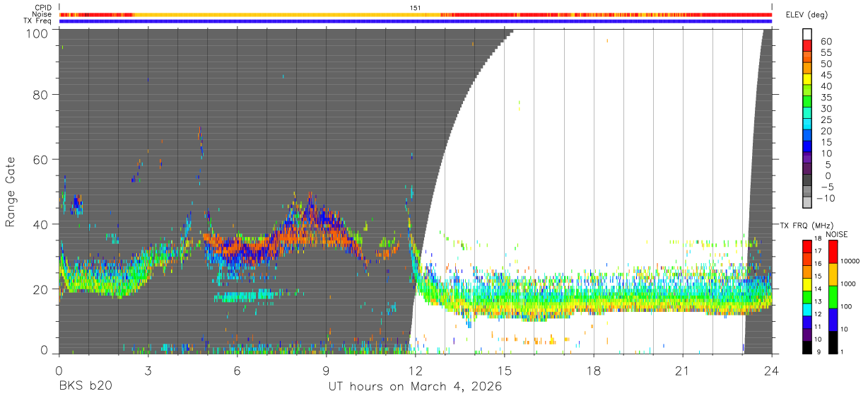
Task: Click the 10000 label on the NOISE legend
Action: coord(850,262)
